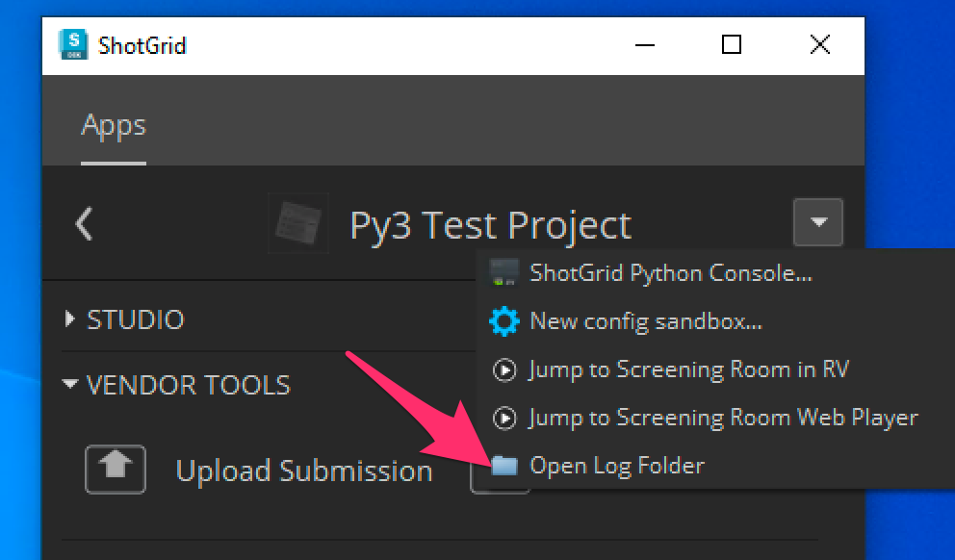Screen dimensions: 955x560
Task: Collapse the VENDOR TOOLS section triangle
Action: coord(70,384)
